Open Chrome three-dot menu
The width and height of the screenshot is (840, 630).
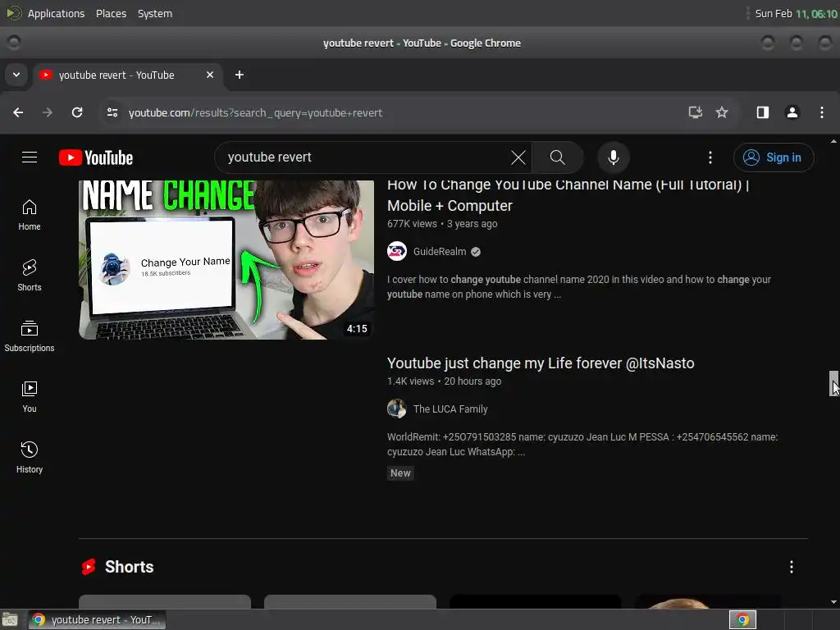pyautogui.click(x=822, y=112)
